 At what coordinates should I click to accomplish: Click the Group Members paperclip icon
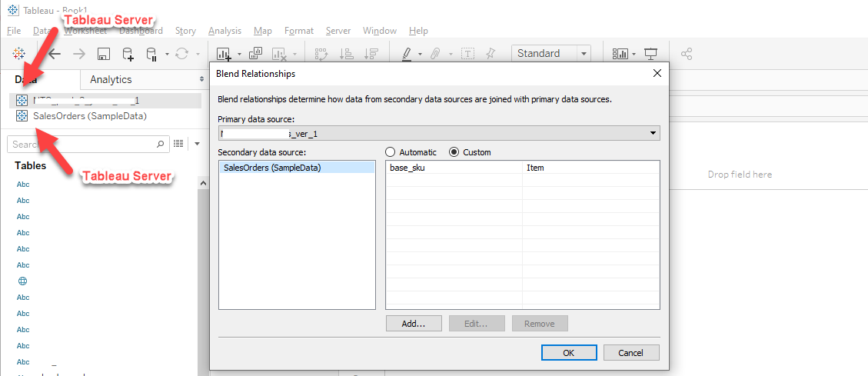[436, 54]
